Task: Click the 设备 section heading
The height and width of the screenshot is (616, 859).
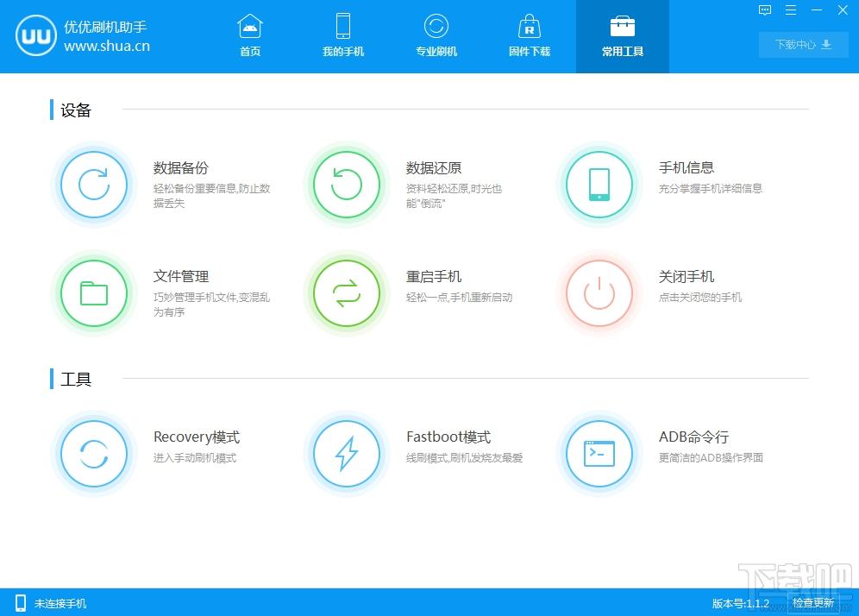Action: pyautogui.click(x=76, y=110)
